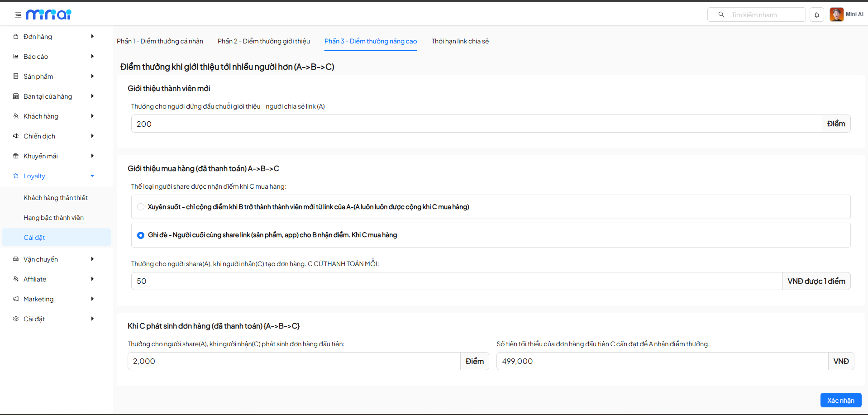868x415 pixels.
Task: Click the Mimai logo
Action: click(x=48, y=15)
